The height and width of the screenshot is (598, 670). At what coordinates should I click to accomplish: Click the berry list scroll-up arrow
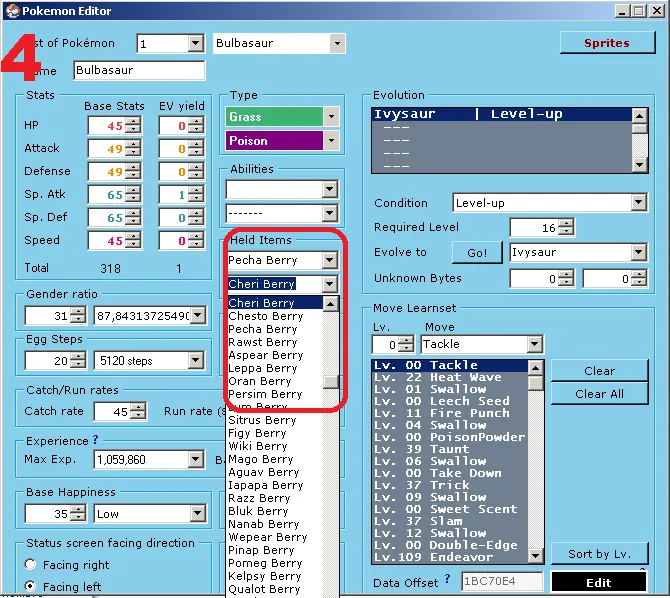[331, 303]
